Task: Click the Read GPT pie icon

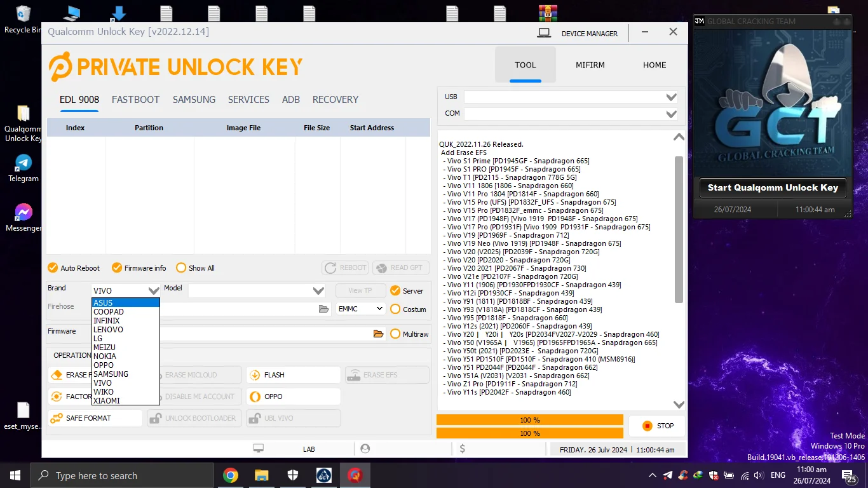Action: coord(381,268)
